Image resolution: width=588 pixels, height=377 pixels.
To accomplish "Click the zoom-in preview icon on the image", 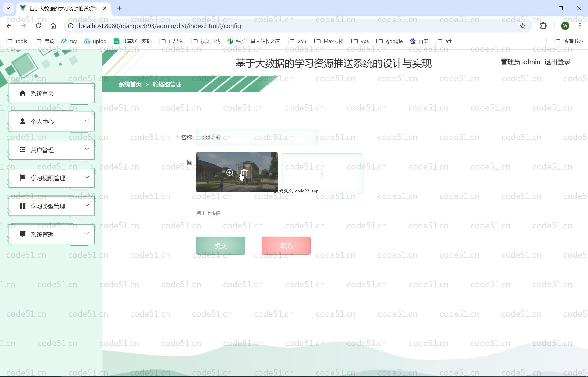I will coord(230,173).
